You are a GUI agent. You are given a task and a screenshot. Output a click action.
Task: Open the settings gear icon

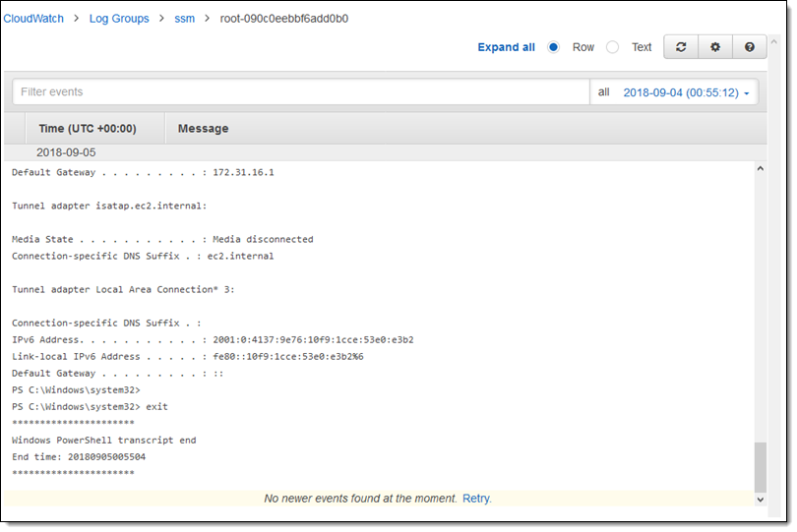point(715,47)
